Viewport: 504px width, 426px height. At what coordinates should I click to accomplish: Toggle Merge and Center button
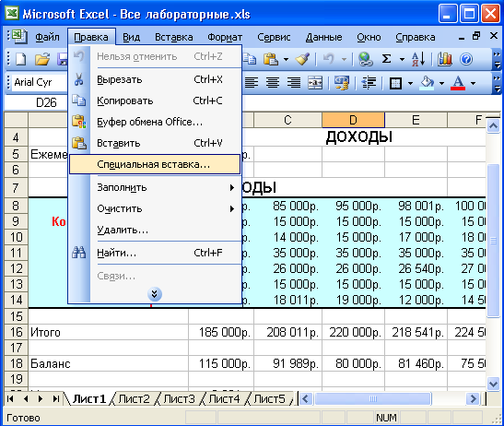[315, 83]
